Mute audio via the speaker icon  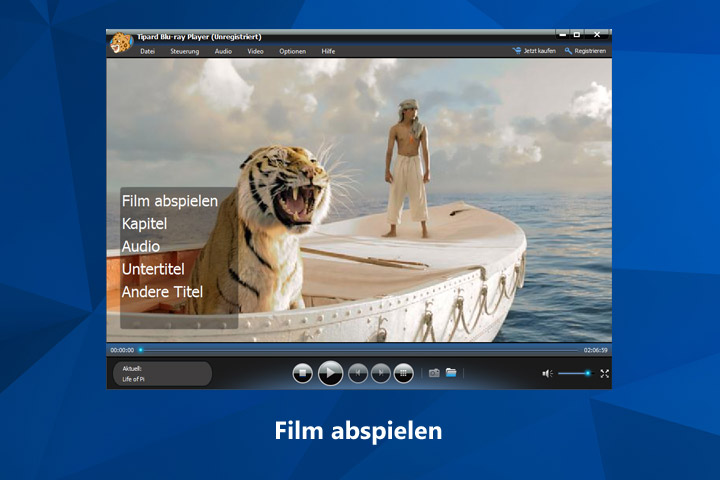click(x=547, y=374)
